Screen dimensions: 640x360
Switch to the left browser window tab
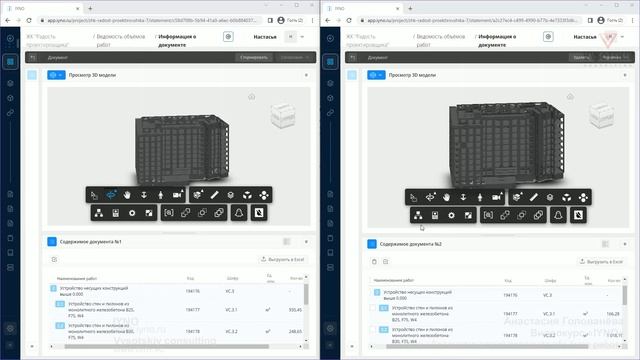[x=42, y=8]
